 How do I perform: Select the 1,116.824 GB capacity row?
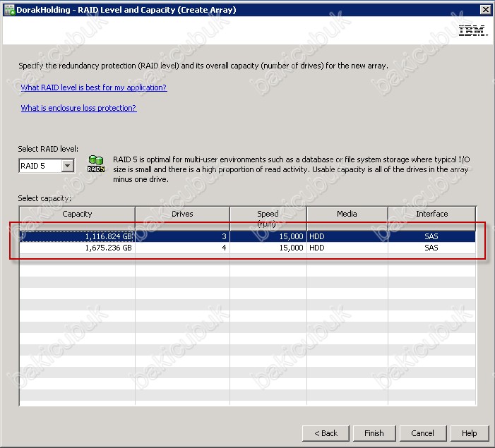tap(247, 236)
